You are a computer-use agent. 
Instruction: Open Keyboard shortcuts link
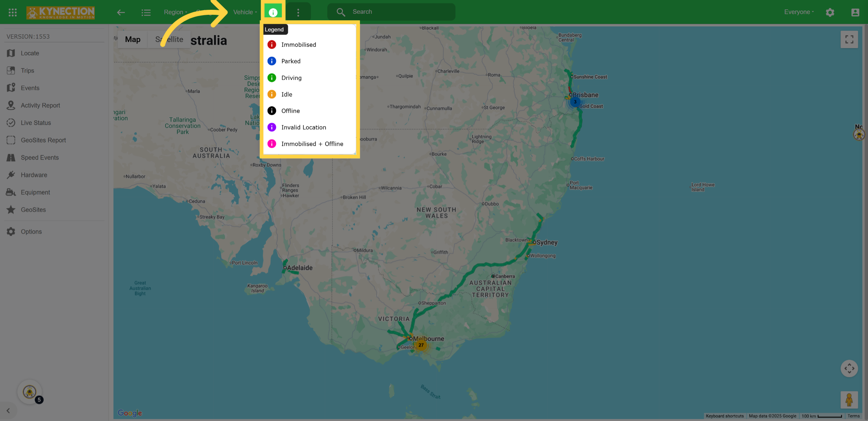725,416
